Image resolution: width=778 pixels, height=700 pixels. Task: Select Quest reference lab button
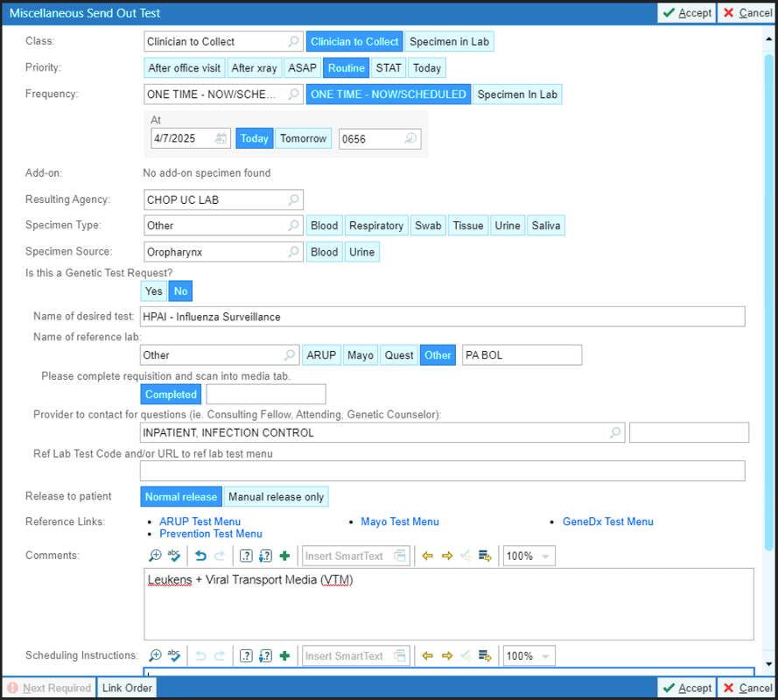click(399, 354)
